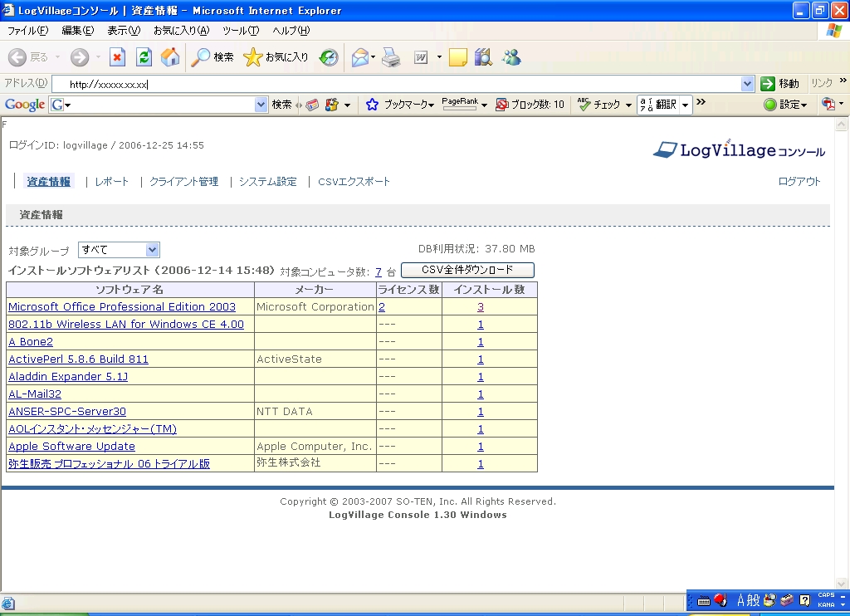Open the History toolbar icon
Screen dimensions: 850x616
(329, 57)
